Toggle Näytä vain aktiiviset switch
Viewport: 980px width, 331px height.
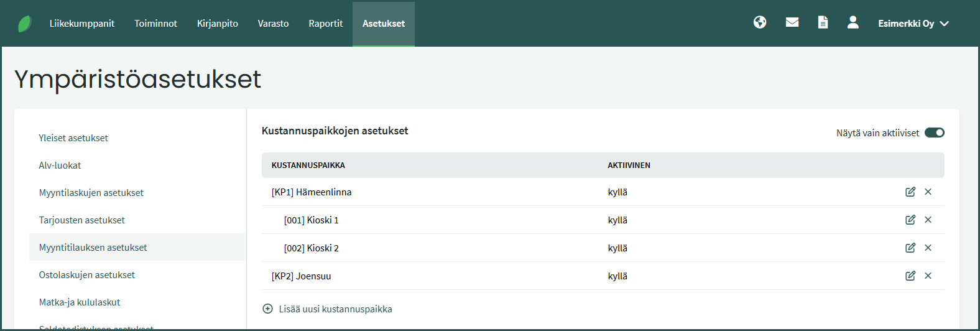point(934,133)
